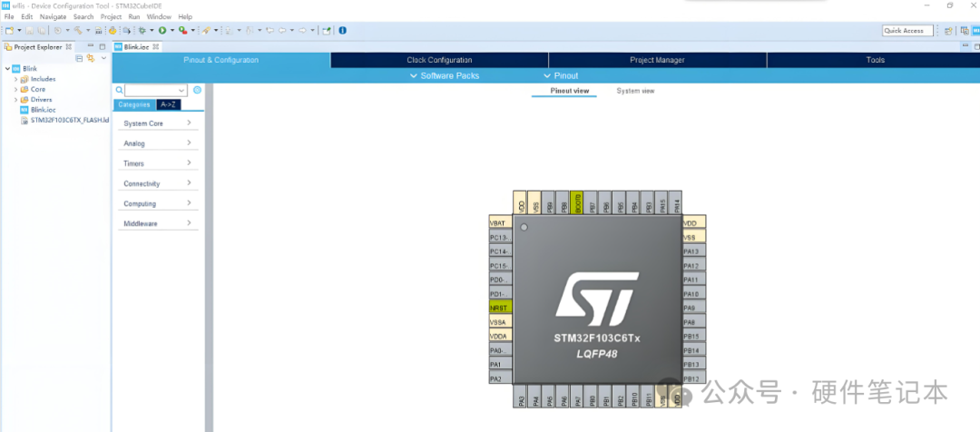Open the Project menu

[112, 17]
